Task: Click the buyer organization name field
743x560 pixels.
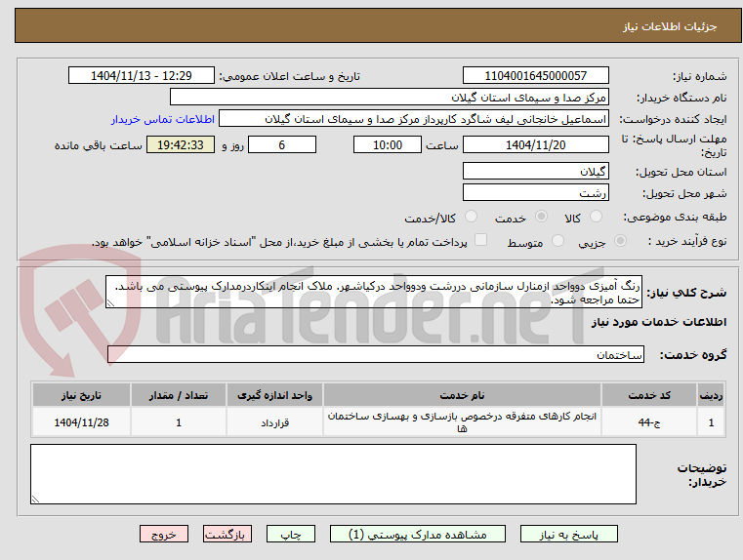Action: tap(389, 97)
